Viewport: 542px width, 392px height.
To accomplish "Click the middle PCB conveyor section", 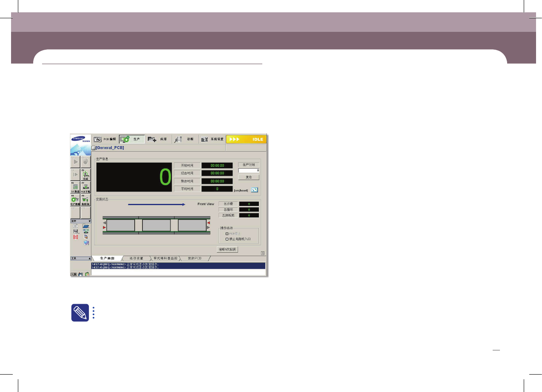I will (x=156, y=225).
